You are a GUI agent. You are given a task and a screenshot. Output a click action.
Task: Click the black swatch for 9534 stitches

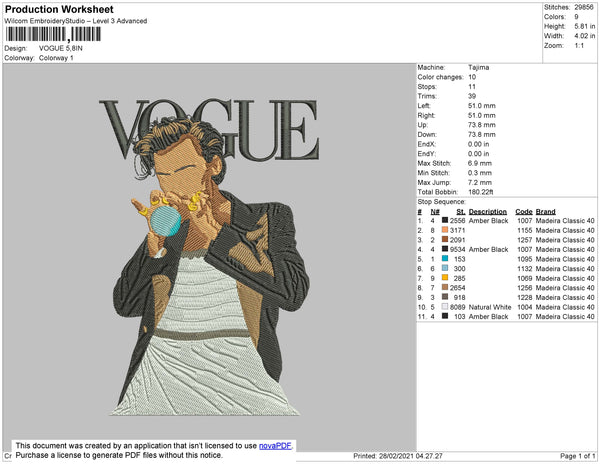[x=445, y=249]
